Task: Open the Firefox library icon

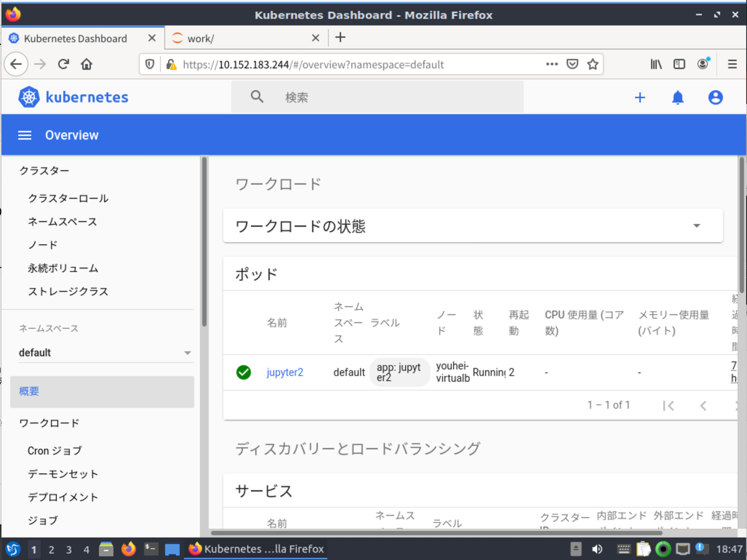Action: (x=656, y=64)
